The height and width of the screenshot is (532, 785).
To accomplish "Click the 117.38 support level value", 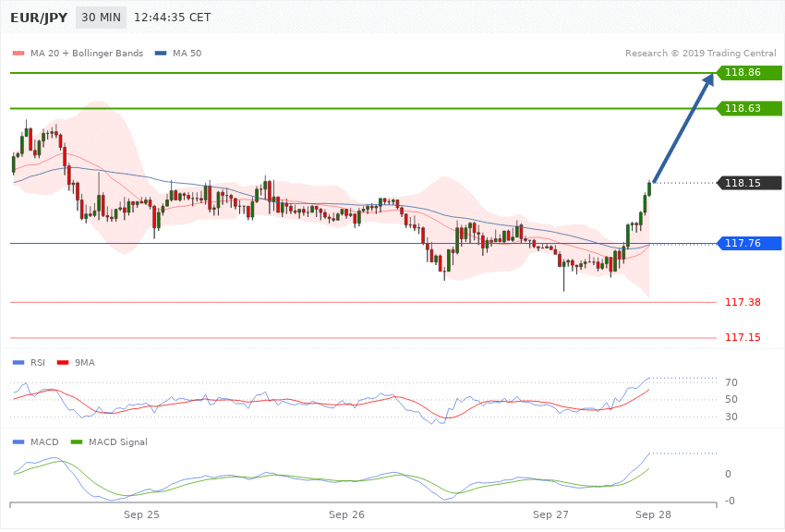I will 743,302.
